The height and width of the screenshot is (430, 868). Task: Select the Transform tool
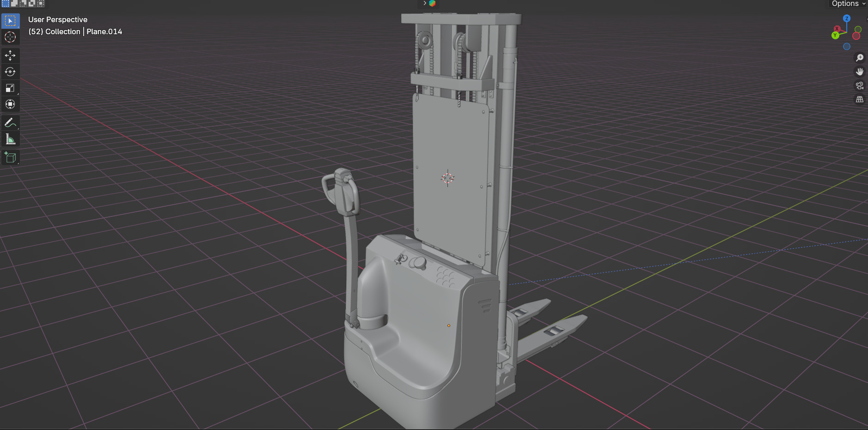point(10,104)
